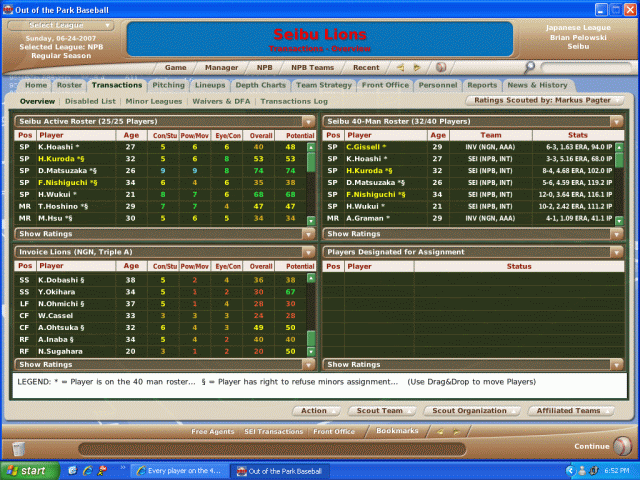Open the Recent menu
This screenshot has height=480, width=640.
click(366, 68)
